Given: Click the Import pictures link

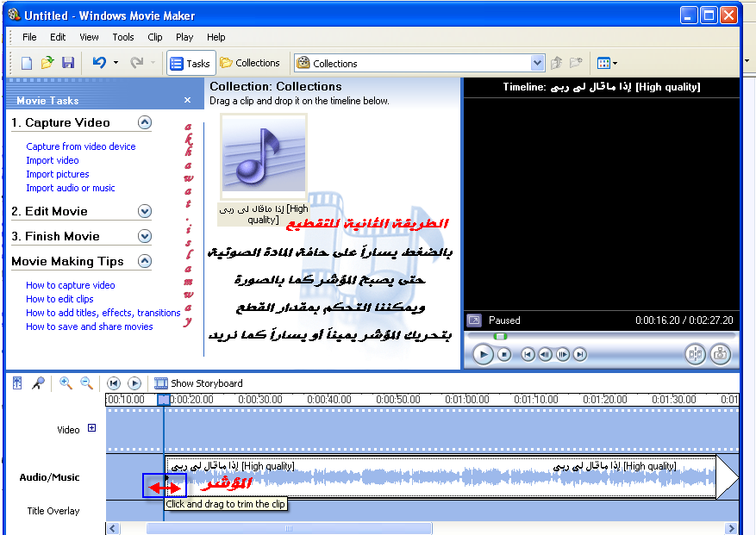Looking at the screenshot, I should point(58,174).
